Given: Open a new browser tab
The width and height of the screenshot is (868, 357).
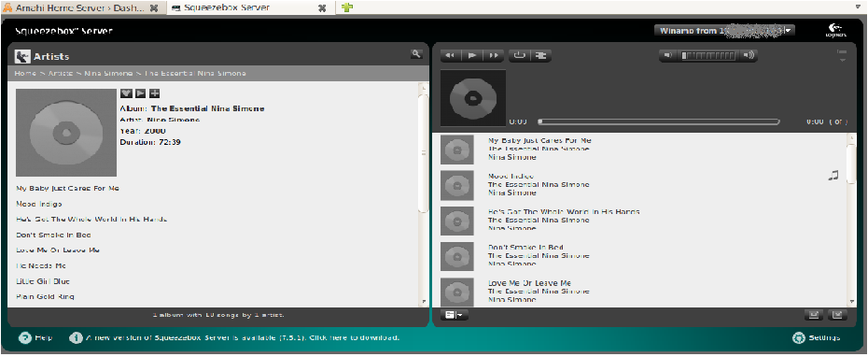Looking at the screenshot, I should 347,7.
